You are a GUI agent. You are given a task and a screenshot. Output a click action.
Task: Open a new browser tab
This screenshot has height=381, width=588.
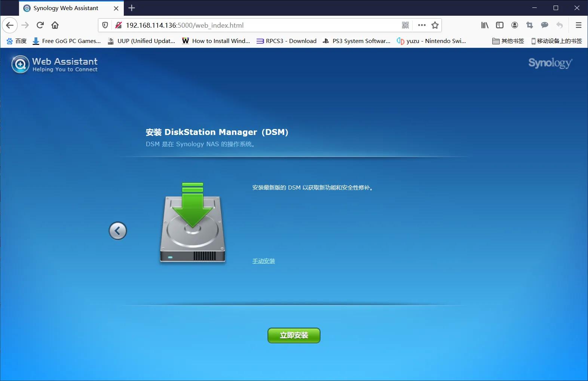[x=132, y=8]
